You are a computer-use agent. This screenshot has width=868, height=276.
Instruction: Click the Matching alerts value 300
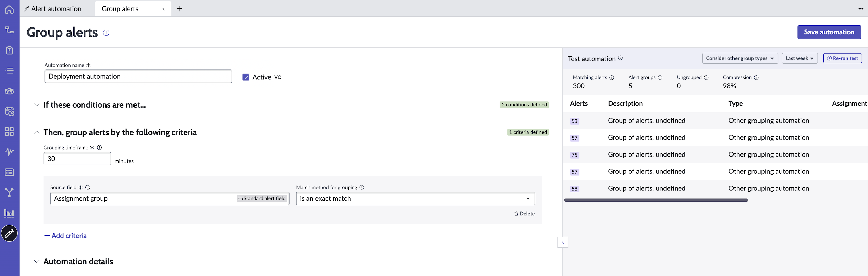click(x=578, y=86)
